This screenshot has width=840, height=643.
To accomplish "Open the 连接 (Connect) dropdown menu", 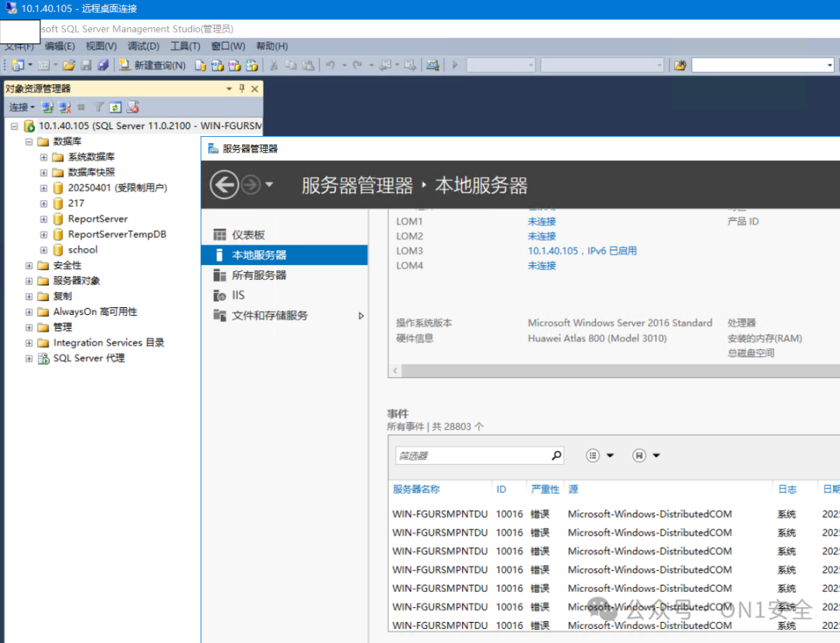I will point(20,107).
